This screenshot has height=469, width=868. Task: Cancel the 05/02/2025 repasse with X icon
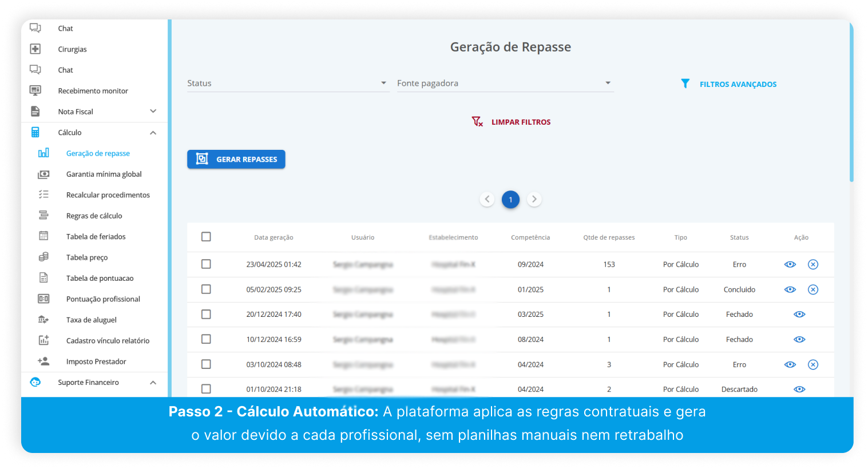pyautogui.click(x=812, y=289)
